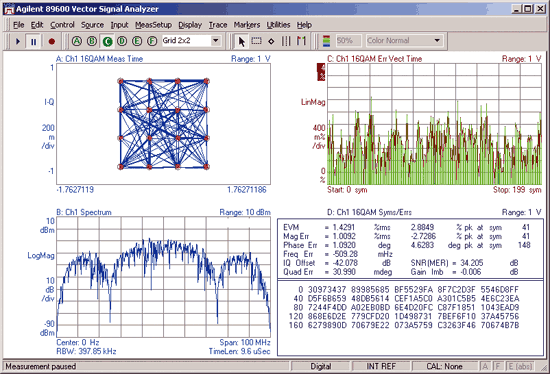
Task: Toggle trace D button
Action: [122, 41]
